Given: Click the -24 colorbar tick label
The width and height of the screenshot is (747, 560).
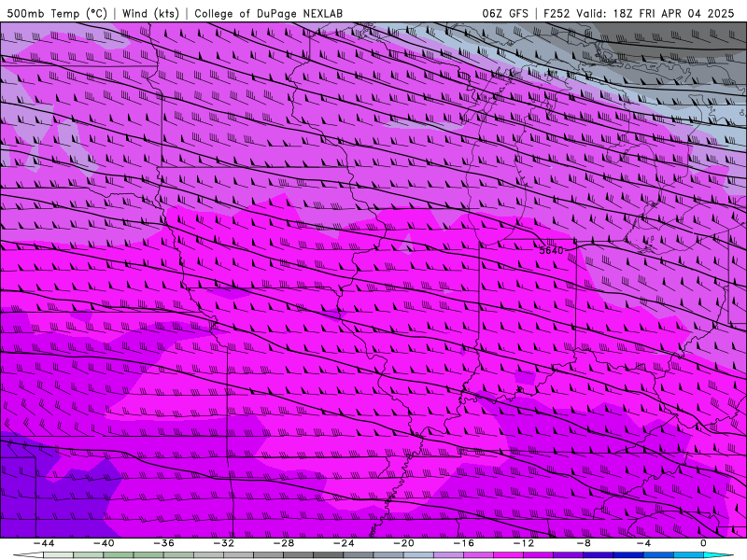Looking at the screenshot, I should pos(344,543).
